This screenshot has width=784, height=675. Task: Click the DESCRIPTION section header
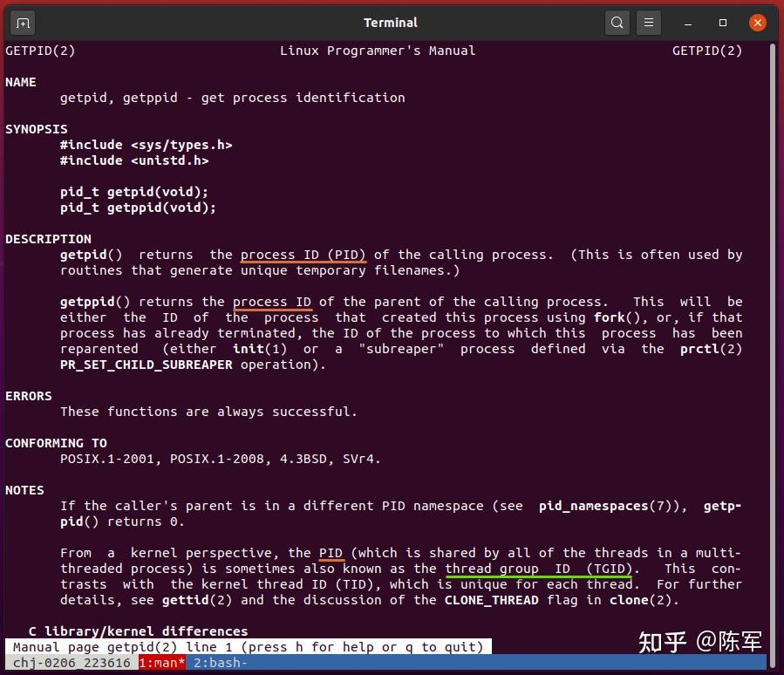point(48,239)
